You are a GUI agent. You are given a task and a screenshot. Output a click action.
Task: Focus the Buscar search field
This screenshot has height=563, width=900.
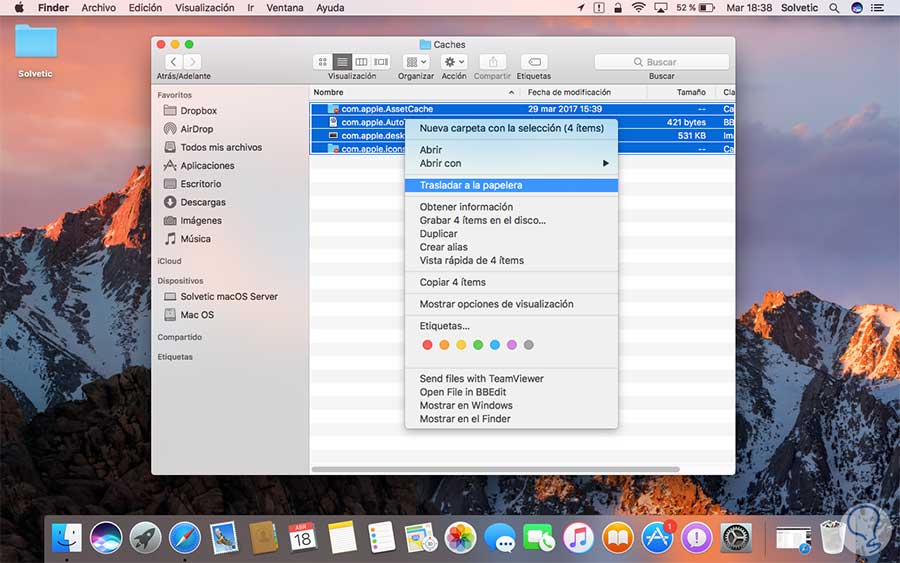[x=661, y=61]
